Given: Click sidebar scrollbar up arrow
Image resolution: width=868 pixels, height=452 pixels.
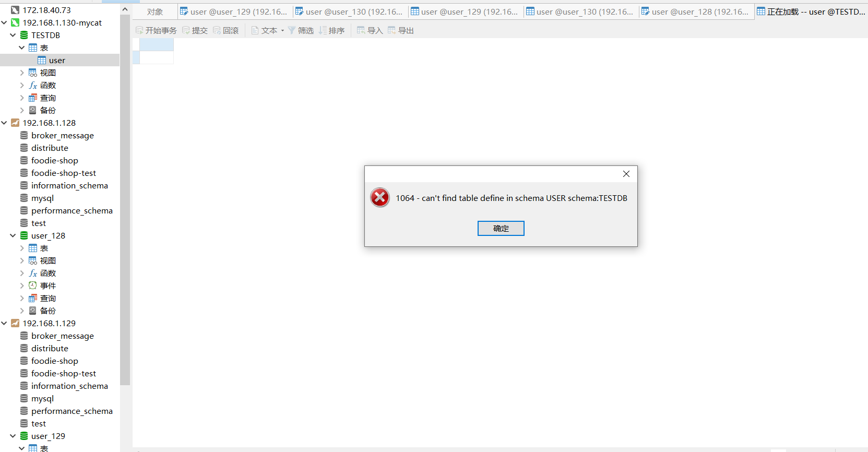Looking at the screenshot, I should [125, 9].
